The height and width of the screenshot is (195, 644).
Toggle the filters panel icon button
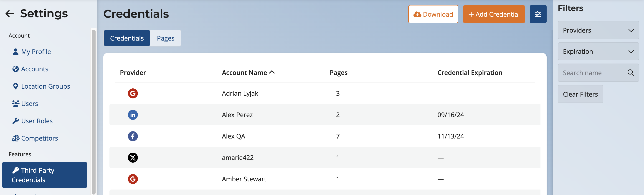pyautogui.click(x=538, y=14)
